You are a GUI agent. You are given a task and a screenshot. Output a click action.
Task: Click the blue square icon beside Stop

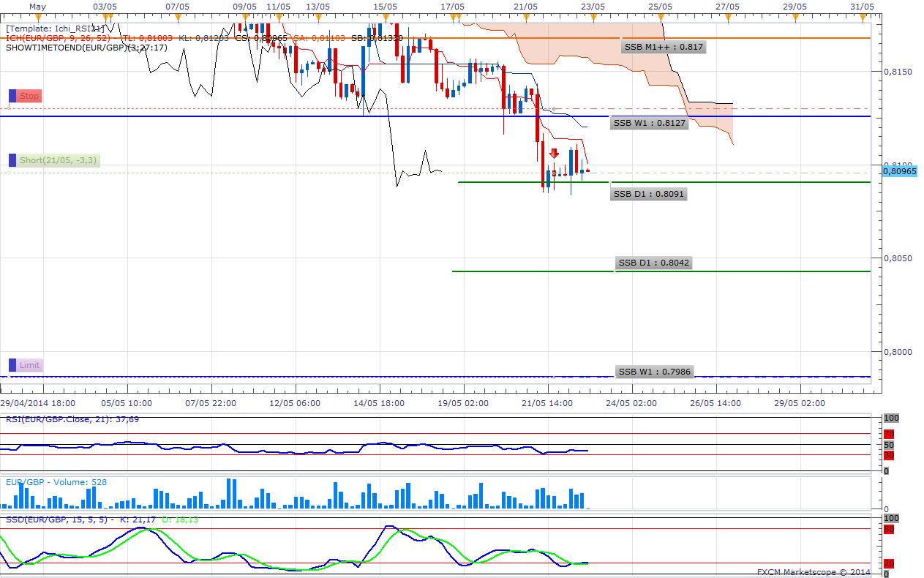click(12, 96)
